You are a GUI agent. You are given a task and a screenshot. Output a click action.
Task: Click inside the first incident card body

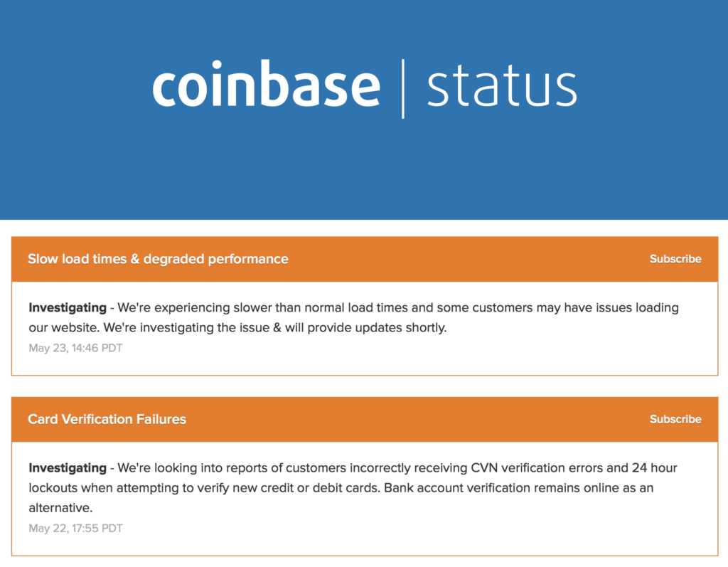pyautogui.click(x=355, y=327)
